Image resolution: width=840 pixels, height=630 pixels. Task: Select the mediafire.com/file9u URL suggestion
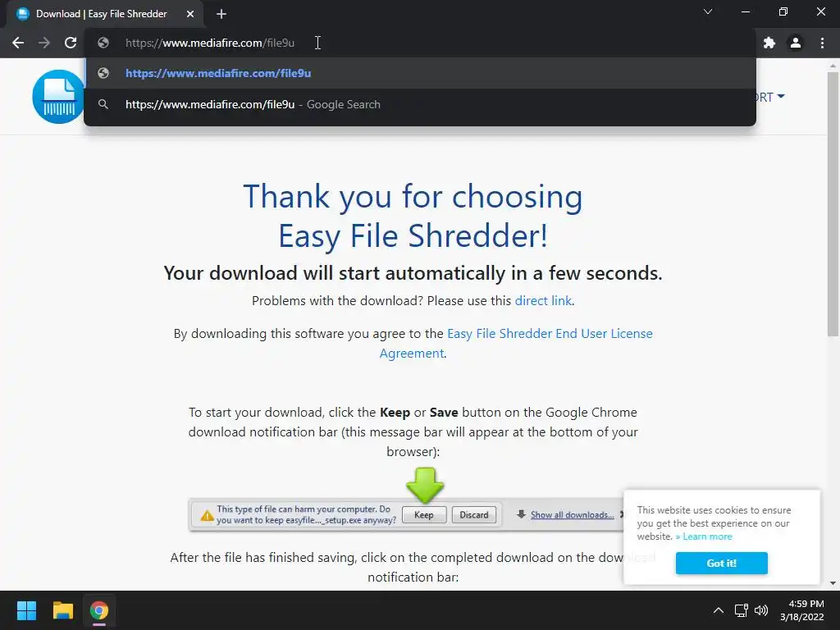point(420,73)
